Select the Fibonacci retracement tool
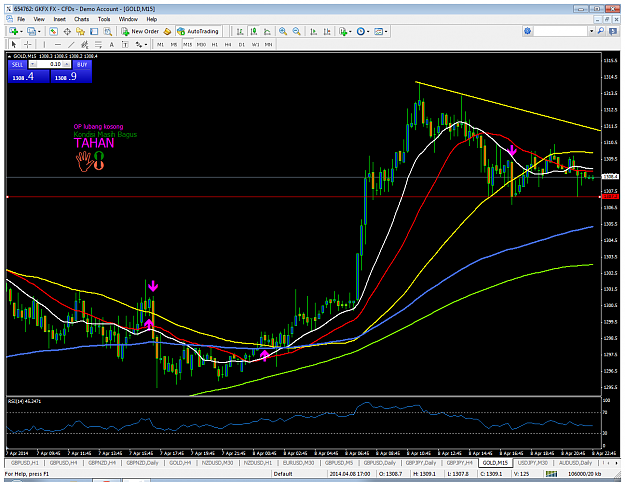Image resolution: width=625 pixels, height=482 pixels. pos(98,44)
